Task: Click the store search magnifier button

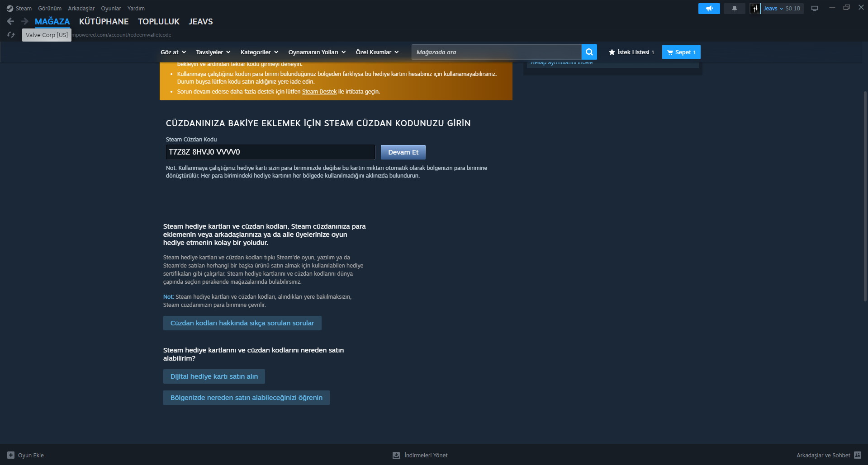Action: pos(589,52)
